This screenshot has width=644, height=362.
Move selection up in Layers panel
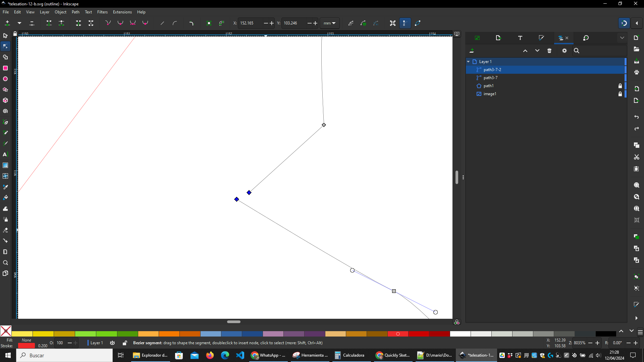pos(525,51)
